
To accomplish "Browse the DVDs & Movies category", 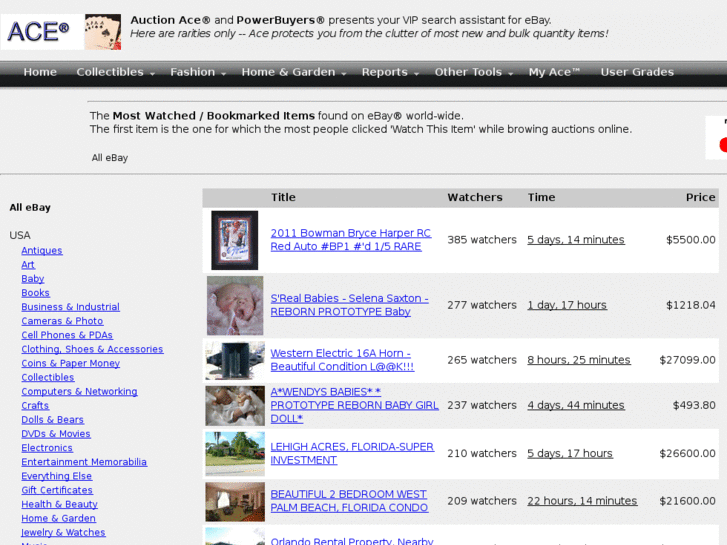I will pyautogui.click(x=56, y=434).
